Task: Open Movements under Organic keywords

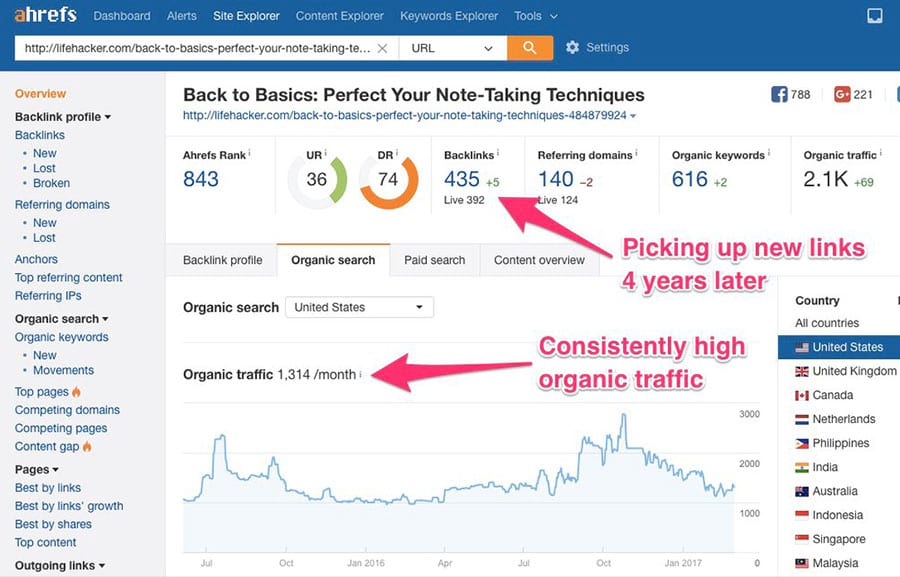Action: click(63, 370)
